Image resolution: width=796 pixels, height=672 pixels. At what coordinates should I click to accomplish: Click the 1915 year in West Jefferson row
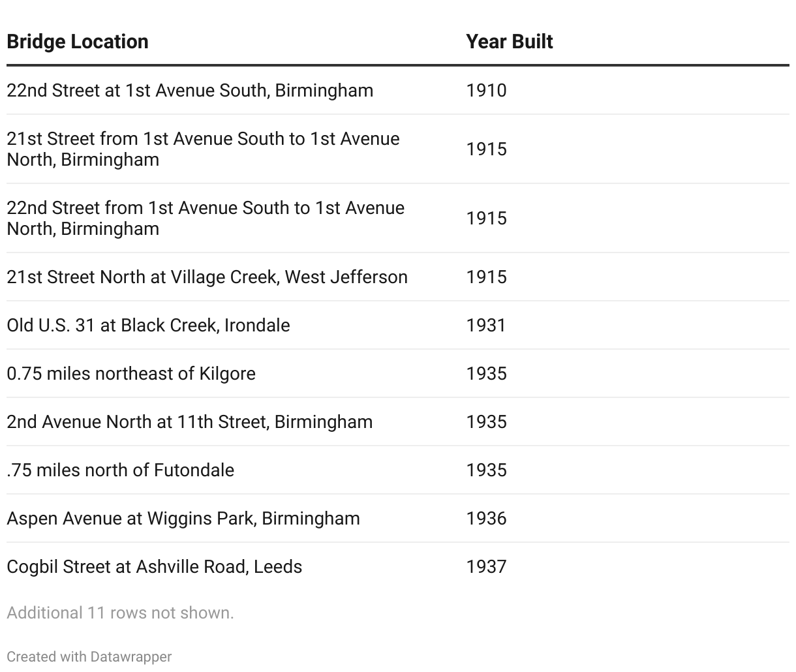coord(486,277)
